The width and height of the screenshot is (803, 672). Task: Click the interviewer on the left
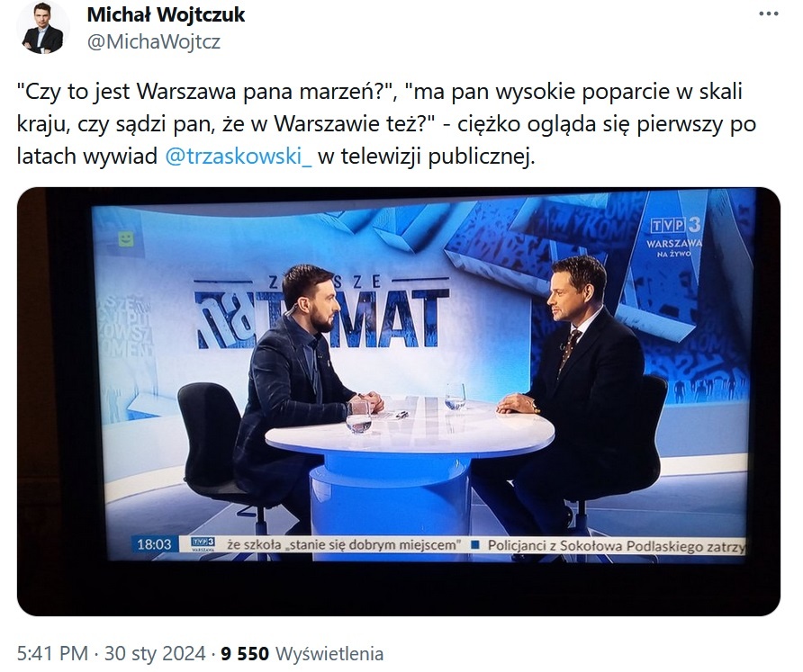304,379
